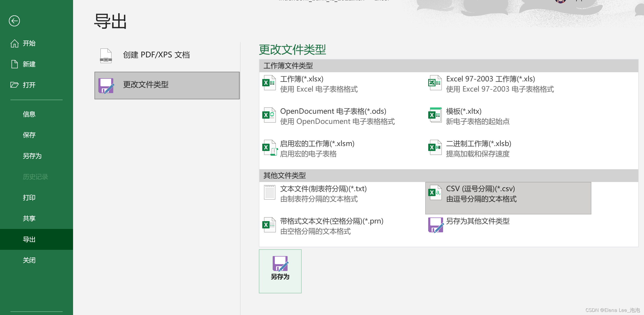Screen dimensions: 644x315
Task: Select the xlsx workbook file icon
Action: click(269, 83)
